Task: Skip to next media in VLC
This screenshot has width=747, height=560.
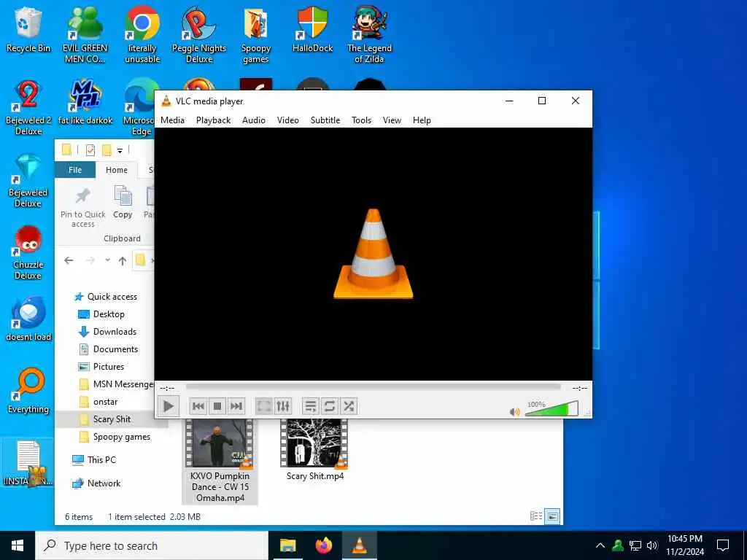Action: 236,406
